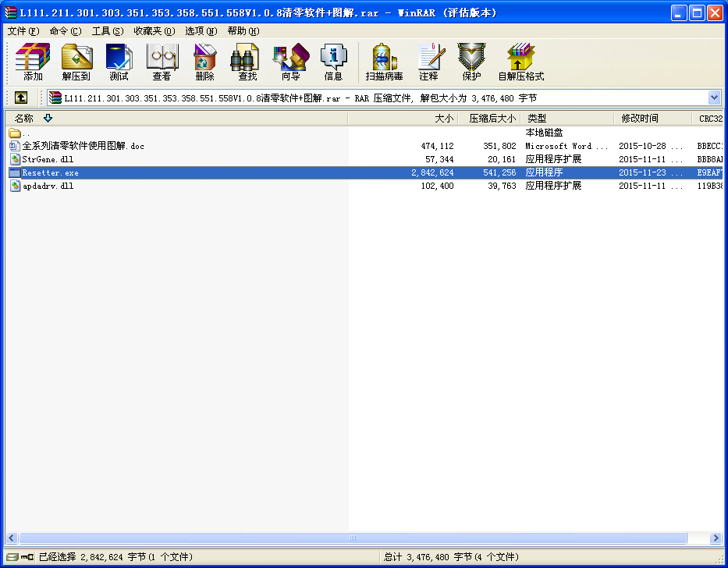728x568 pixels.
Task: Click the date 2015-11-23
Action: [642, 172]
